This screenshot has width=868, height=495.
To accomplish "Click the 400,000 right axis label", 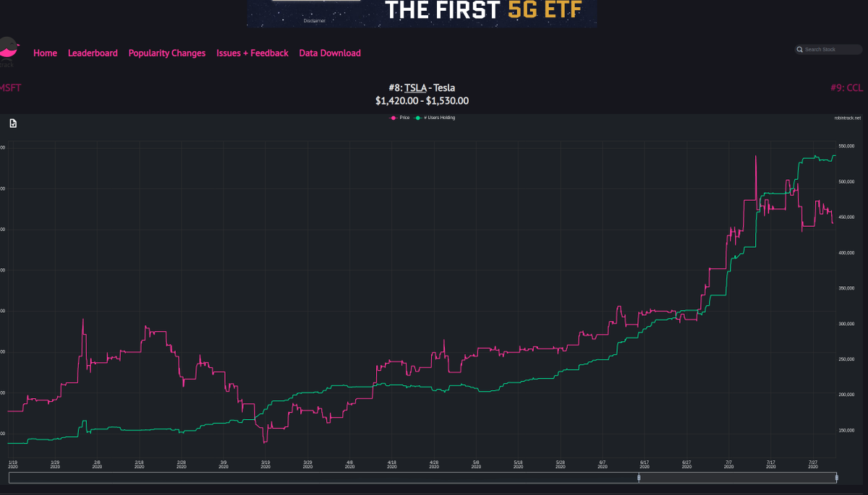I will coord(845,253).
